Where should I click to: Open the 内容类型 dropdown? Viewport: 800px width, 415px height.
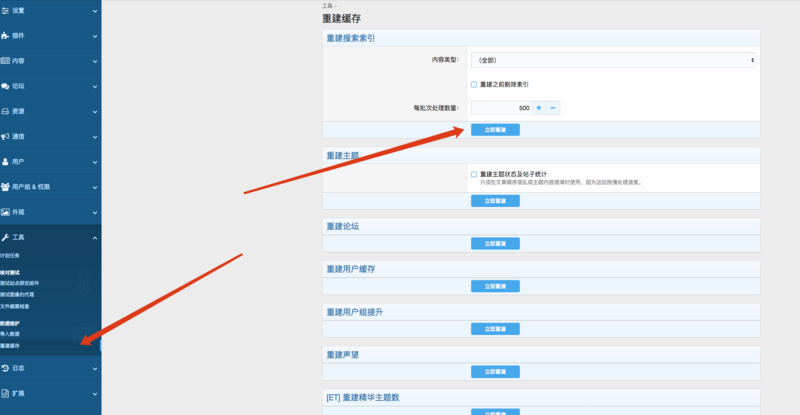[612, 60]
